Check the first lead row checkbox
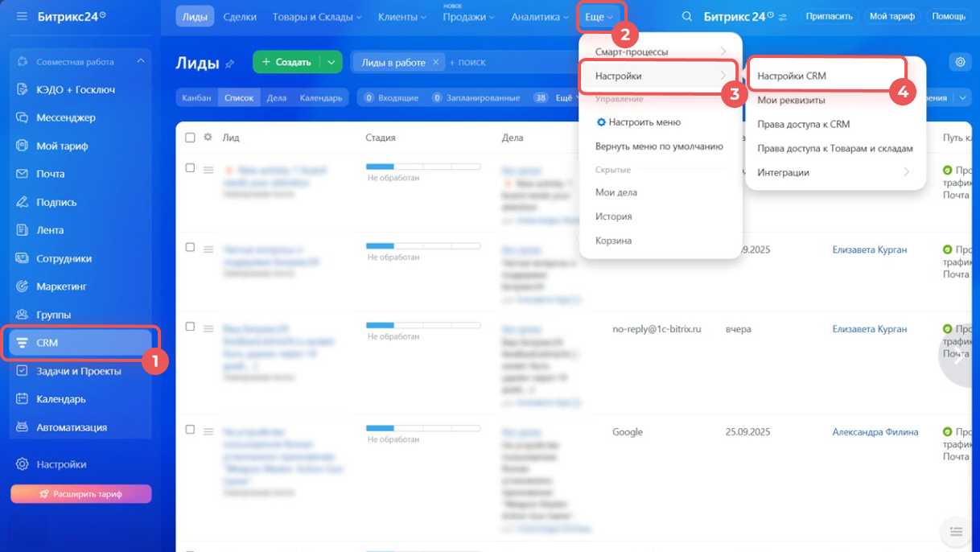The width and height of the screenshot is (980, 552). click(190, 168)
